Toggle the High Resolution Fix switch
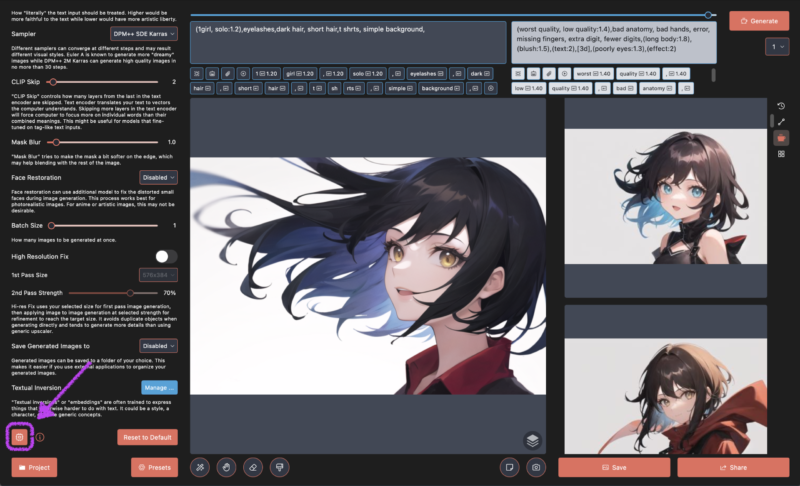The width and height of the screenshot is (800, 486). [165, 256]
